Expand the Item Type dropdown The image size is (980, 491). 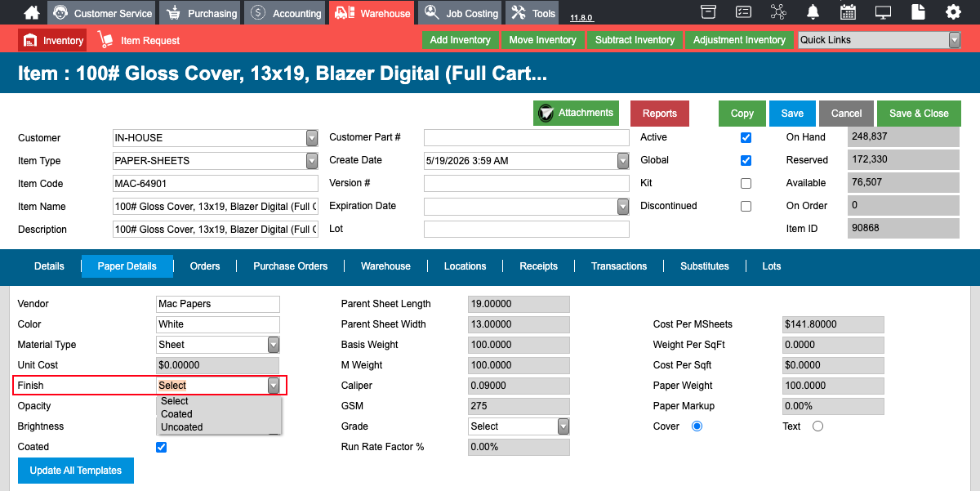point(216,161)
